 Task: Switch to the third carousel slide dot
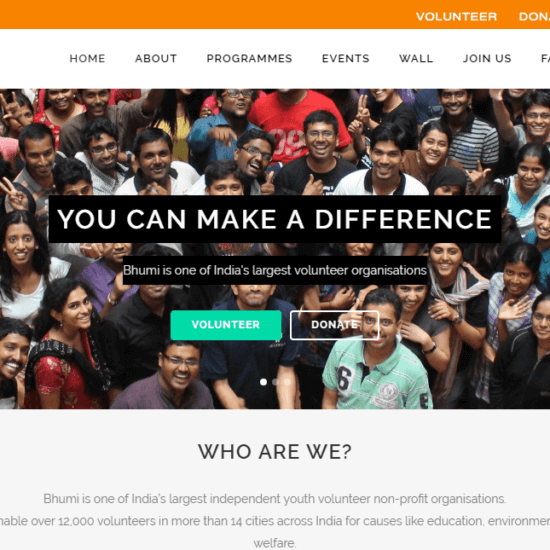[287, 382]
